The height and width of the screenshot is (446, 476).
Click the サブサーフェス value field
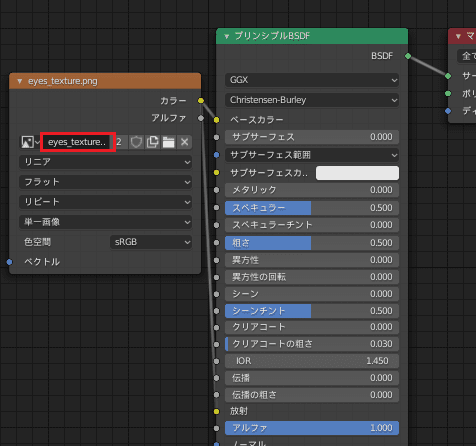(312, 137)
